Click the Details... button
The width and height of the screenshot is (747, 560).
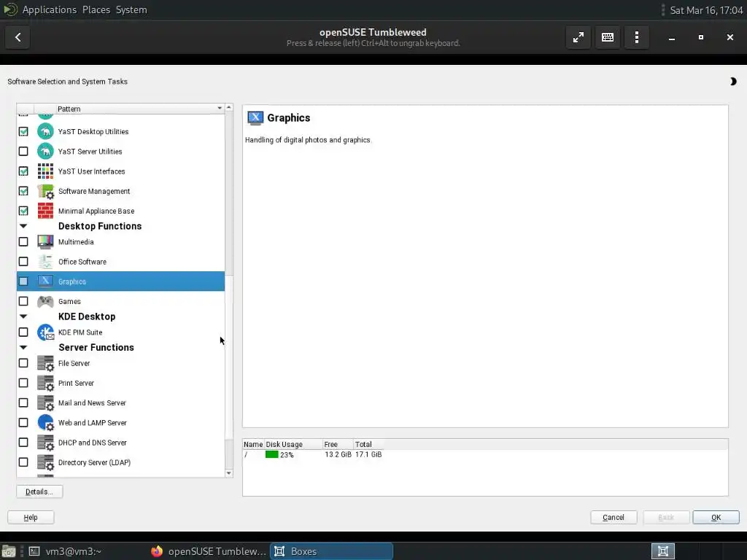[39, 491]
